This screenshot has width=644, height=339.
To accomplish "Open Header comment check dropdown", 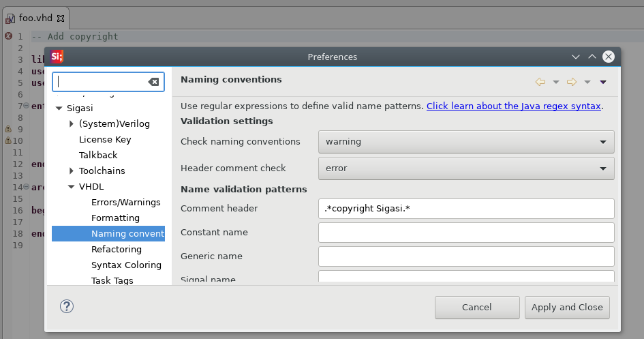I will coord(466,168).
